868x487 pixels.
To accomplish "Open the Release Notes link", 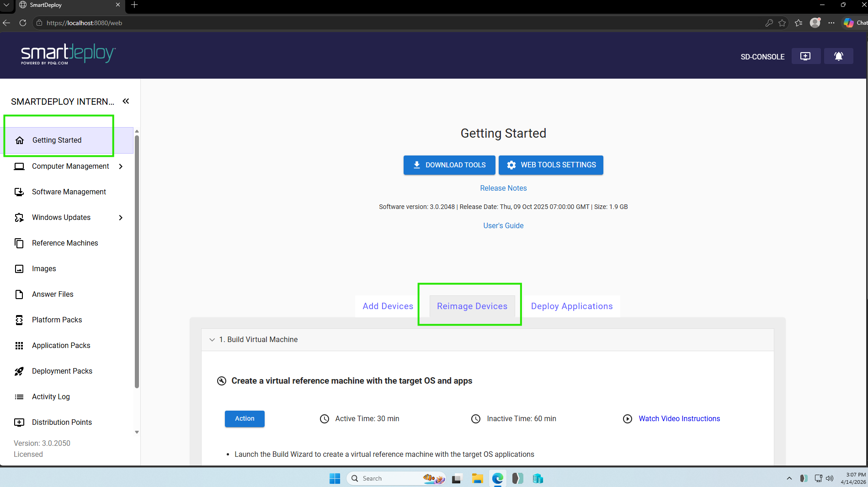I will [503, 188].
